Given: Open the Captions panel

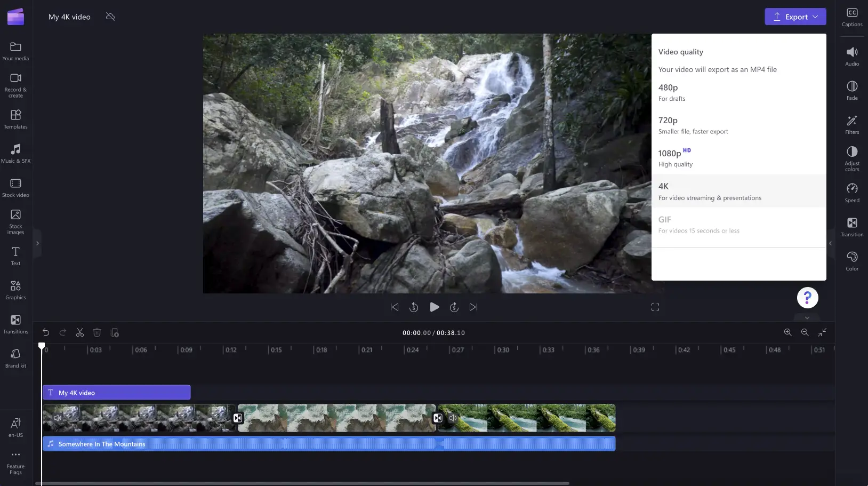Looking at the screenshot, I should pyautogui.click(x=851, y=17).
